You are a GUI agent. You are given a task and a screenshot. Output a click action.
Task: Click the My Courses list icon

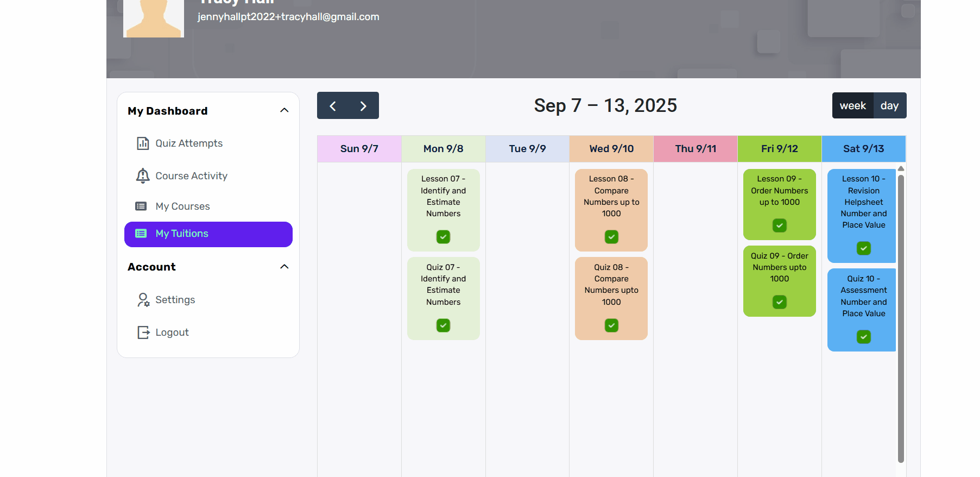141,206
